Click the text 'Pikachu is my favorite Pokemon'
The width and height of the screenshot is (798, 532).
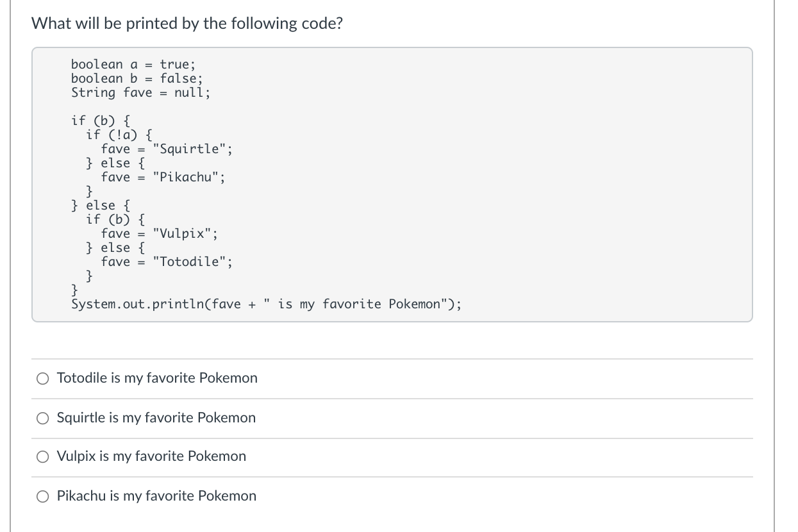pos(156,495)
